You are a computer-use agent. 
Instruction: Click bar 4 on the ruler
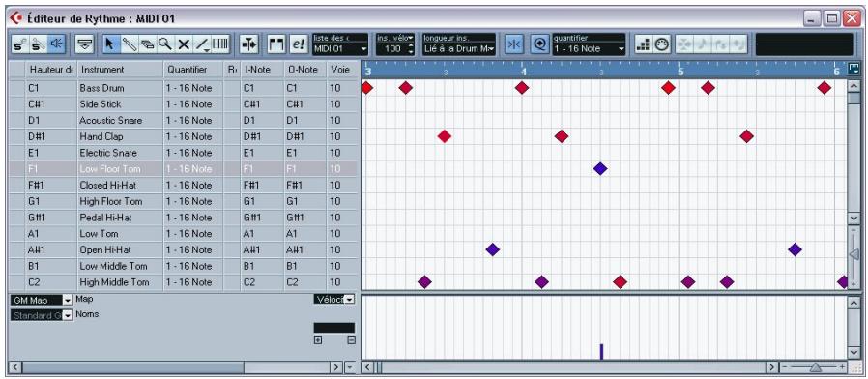pyautogui.click(x=523, y=72)
